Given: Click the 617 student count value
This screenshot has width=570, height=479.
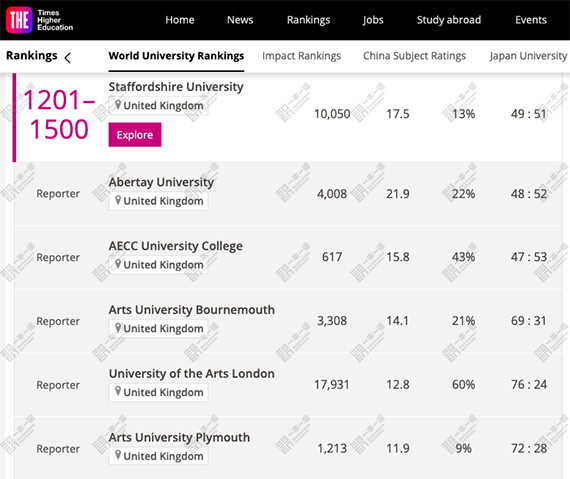Looking at the screenshot, I should coord(332,257).
